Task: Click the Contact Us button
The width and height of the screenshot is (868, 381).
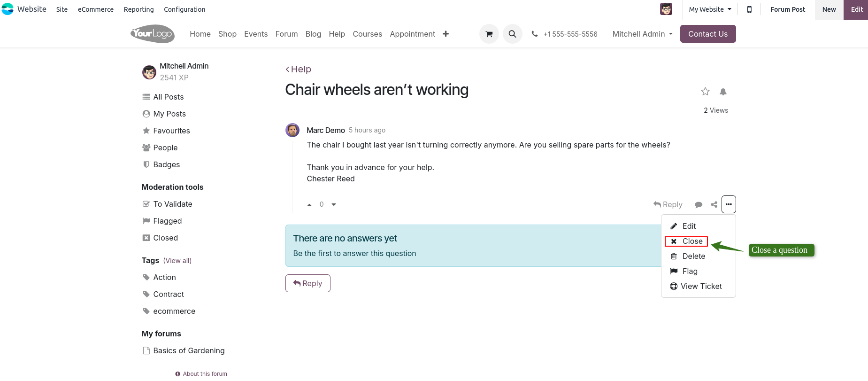Action: (707, 34)
